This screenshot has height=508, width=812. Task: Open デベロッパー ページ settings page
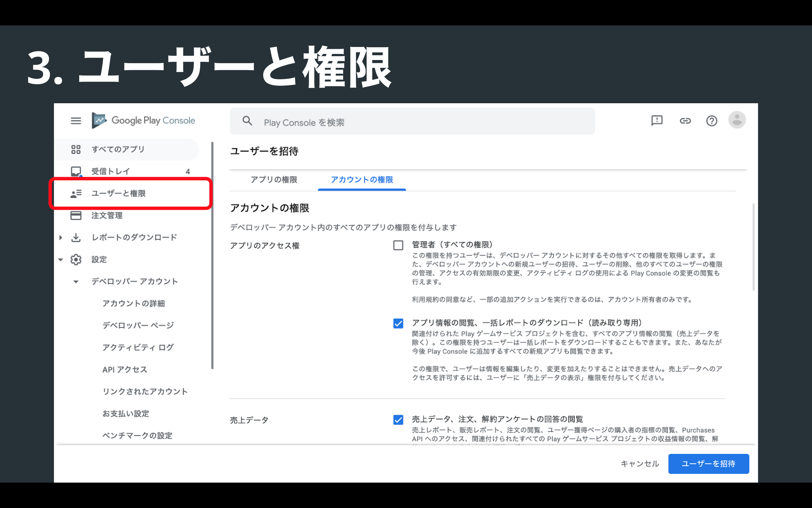click(x=138, y=325)
